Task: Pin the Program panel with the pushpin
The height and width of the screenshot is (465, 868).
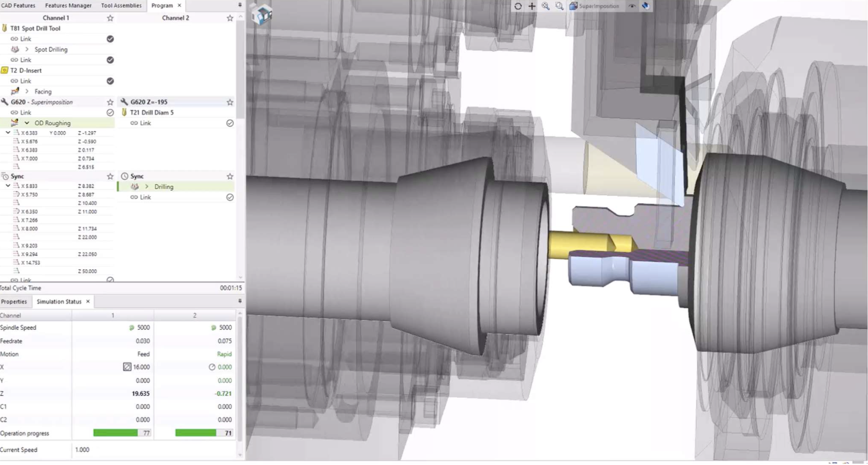Action: pyautogui.click(x=240, y=5)
